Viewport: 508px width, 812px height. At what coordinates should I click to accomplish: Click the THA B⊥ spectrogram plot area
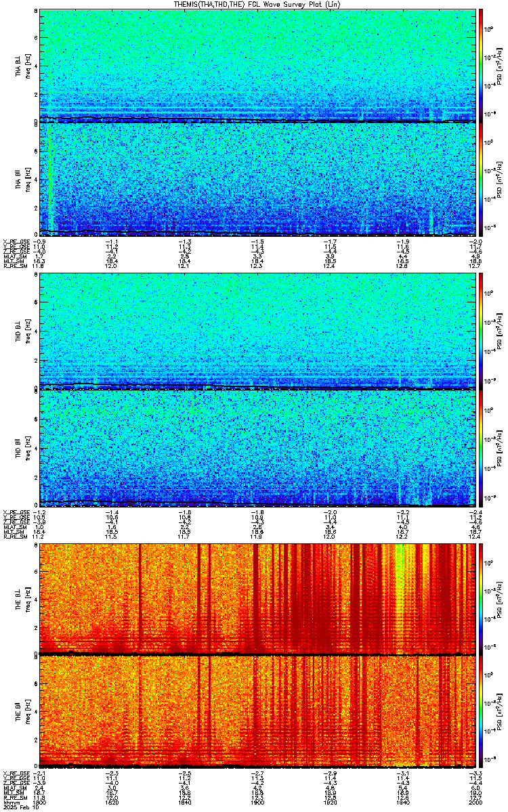256,66
